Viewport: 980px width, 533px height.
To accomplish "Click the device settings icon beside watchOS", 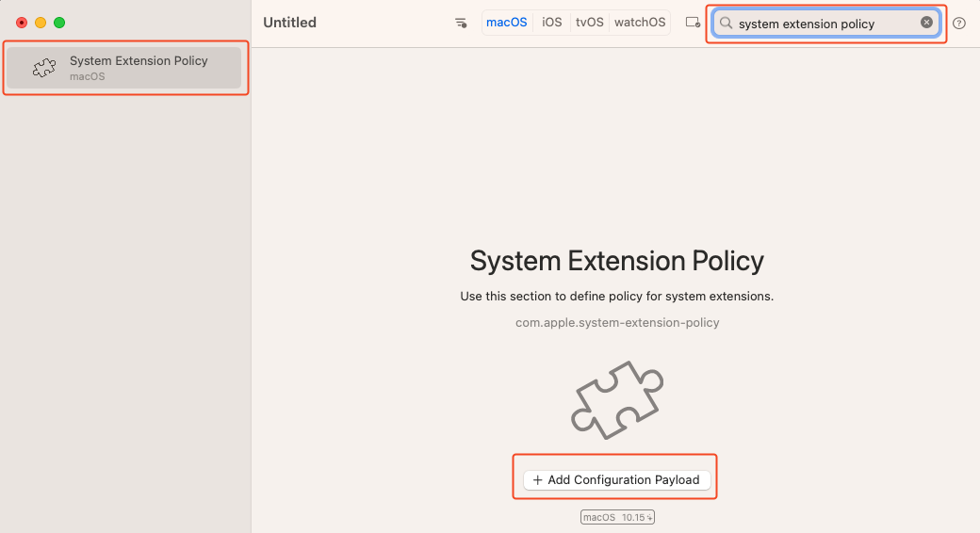I will [693, 23].
